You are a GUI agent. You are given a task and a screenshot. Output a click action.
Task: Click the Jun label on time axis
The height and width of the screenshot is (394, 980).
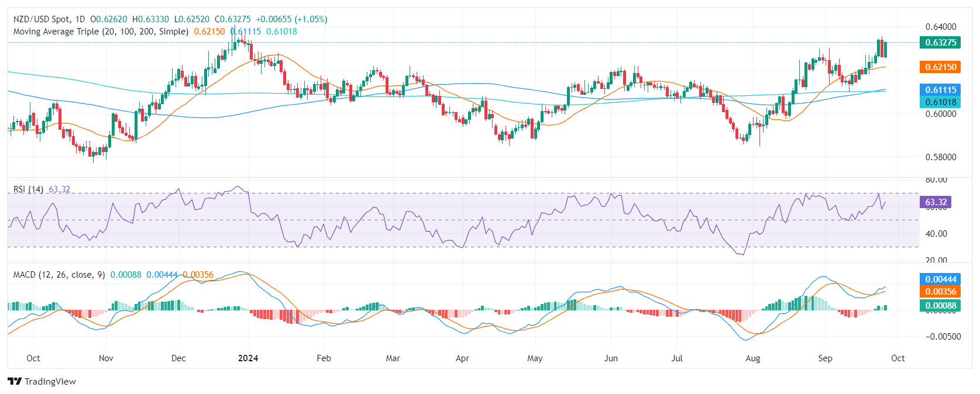(x=611, y=358)
